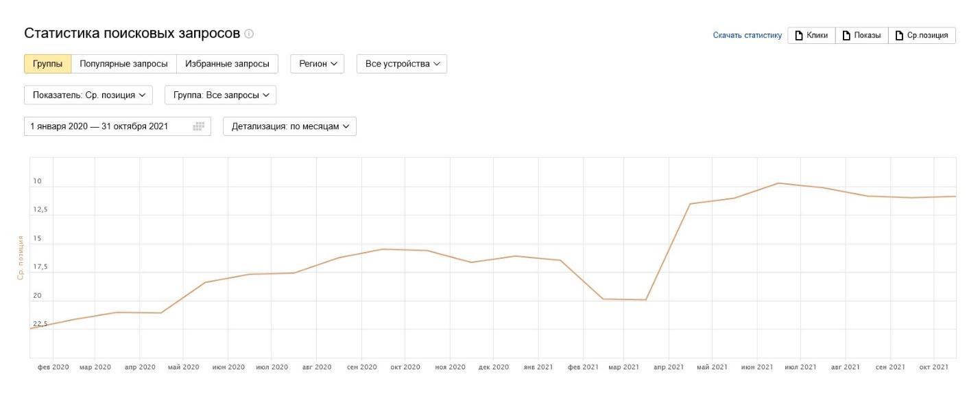Viewport: 980px width, 403px height.
Task: Switch to Популярные запросы tab
Action: click(x=123, y=64)
